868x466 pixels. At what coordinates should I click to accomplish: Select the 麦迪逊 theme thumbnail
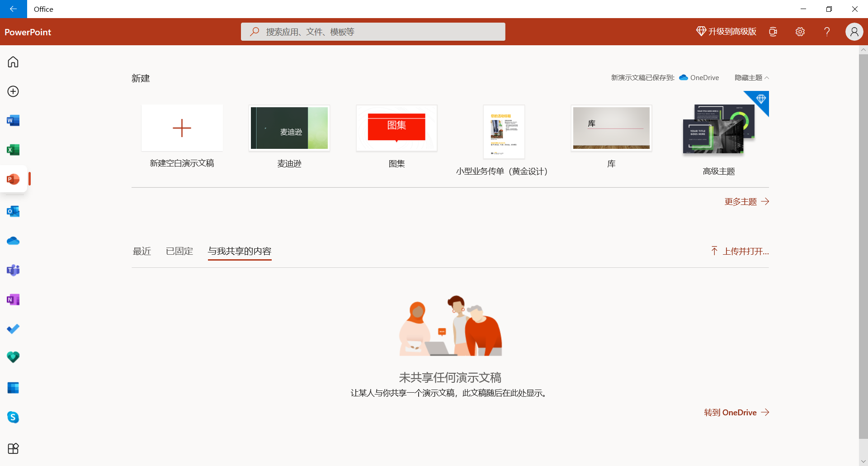(x=289, y=128)
